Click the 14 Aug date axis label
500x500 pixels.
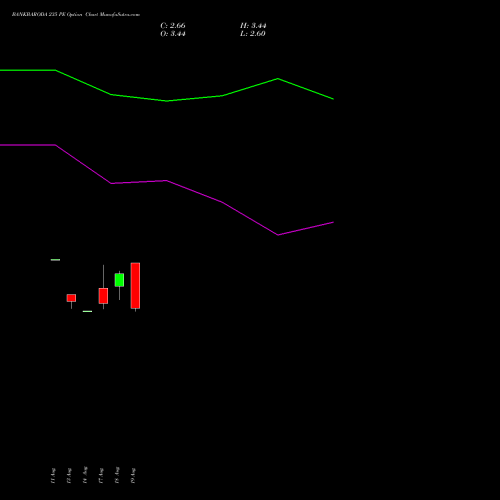[x=85, y=475]
